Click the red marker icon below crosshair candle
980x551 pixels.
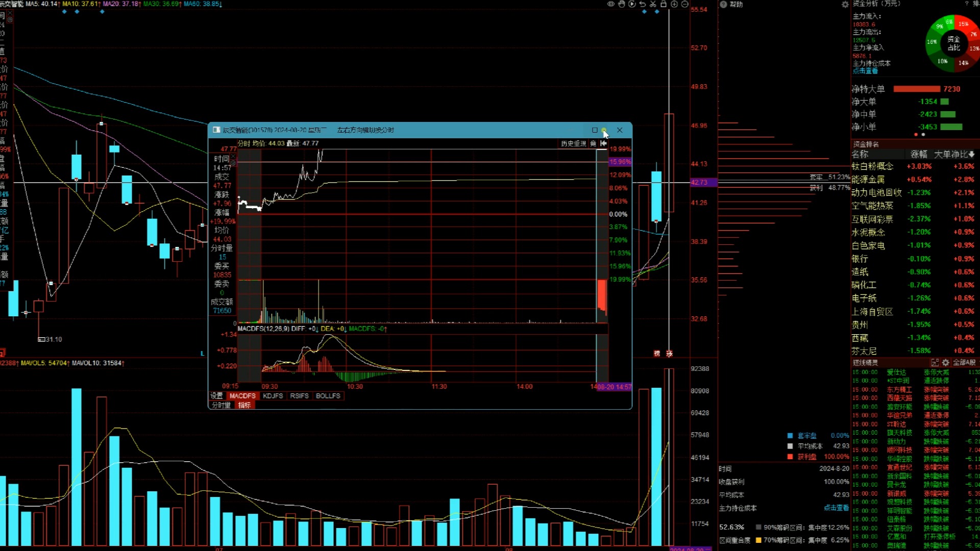669,354
